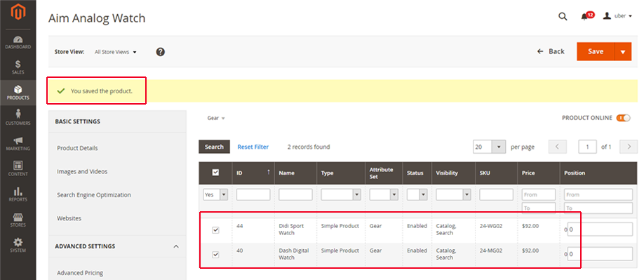This screenshot has height=280, width=644.
Task: Open the Customers sidebar menu
Action: [18, 118]
